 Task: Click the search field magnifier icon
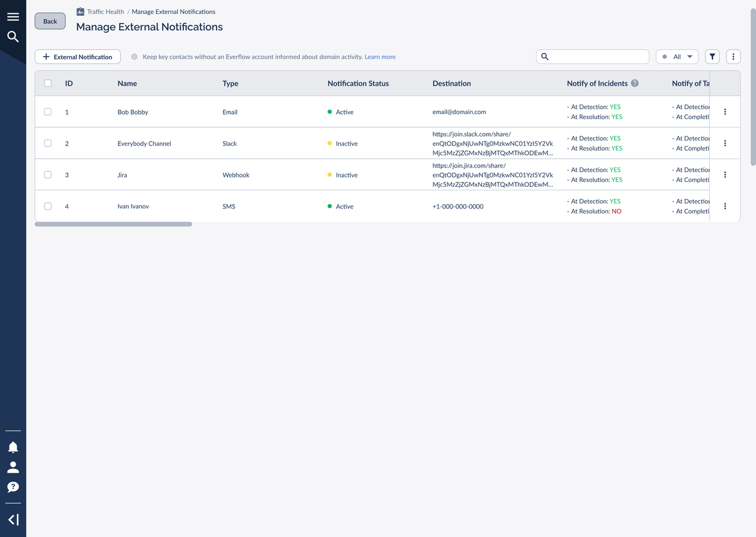(x=545, y=57)
